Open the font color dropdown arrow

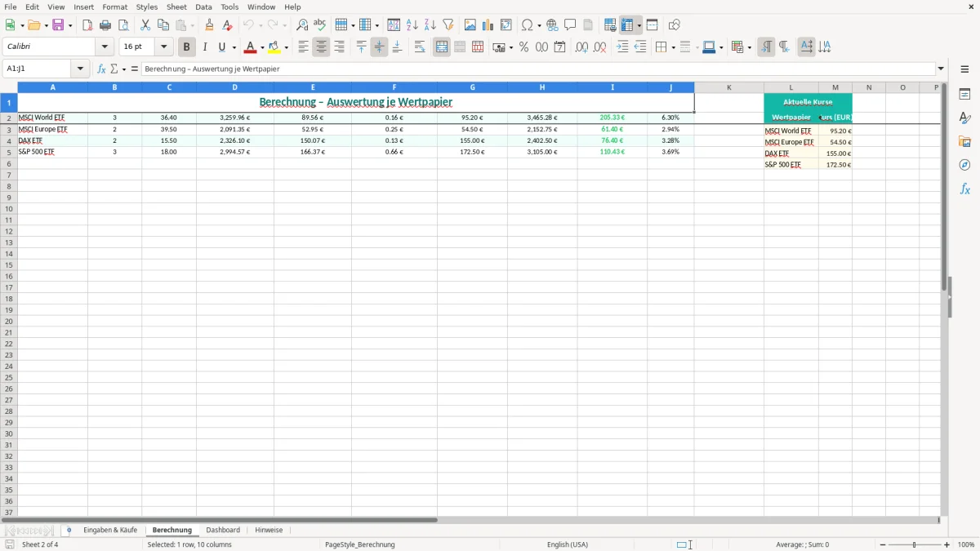(261, 48)
